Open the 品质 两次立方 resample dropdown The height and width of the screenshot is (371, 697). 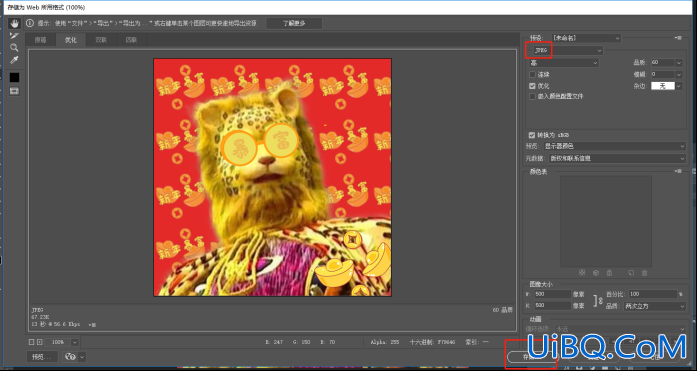tap(655, 306)
